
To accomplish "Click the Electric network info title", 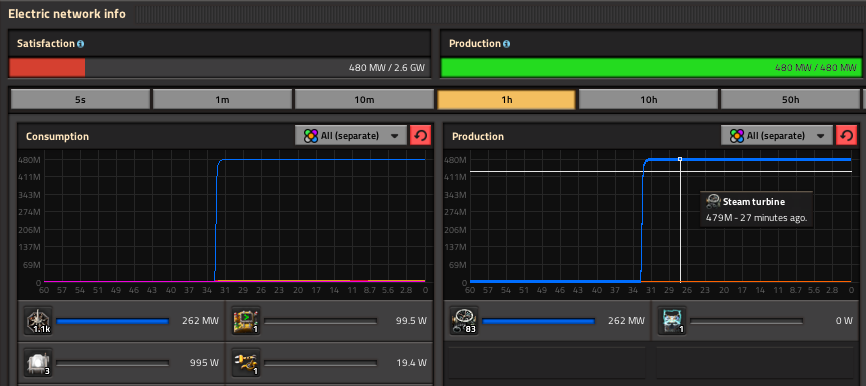I will click(x=67, y=14).
